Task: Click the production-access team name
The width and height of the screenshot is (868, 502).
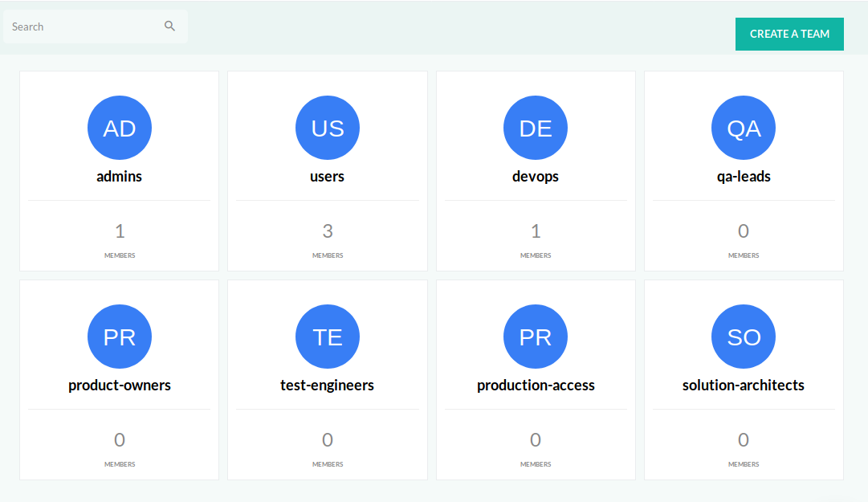Action: (536, 386)
